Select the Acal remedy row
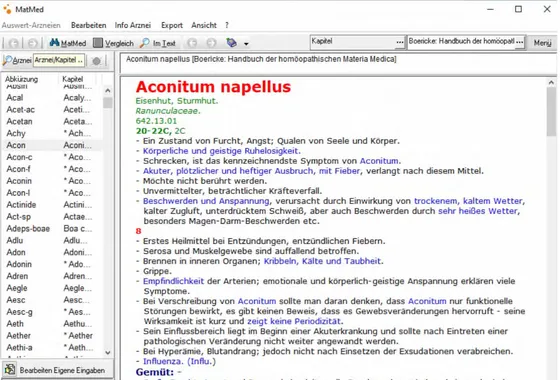The width and height of the screenshot is (560, 380). [52, 98]
